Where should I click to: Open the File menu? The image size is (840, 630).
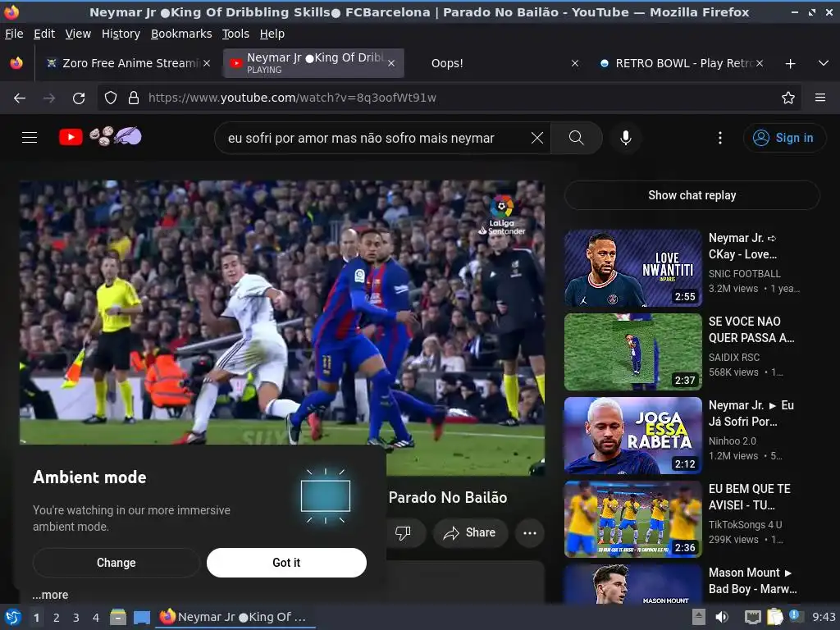coord(14,34)
